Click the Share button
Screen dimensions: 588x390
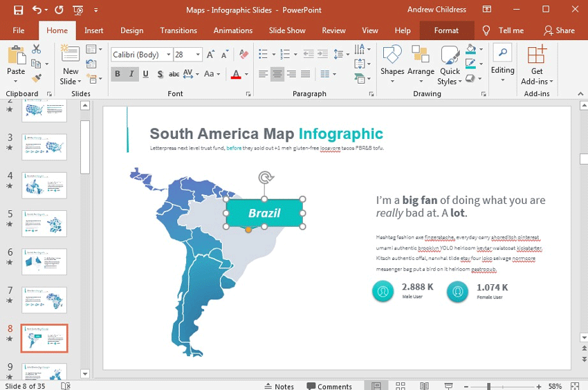(559, 30)
